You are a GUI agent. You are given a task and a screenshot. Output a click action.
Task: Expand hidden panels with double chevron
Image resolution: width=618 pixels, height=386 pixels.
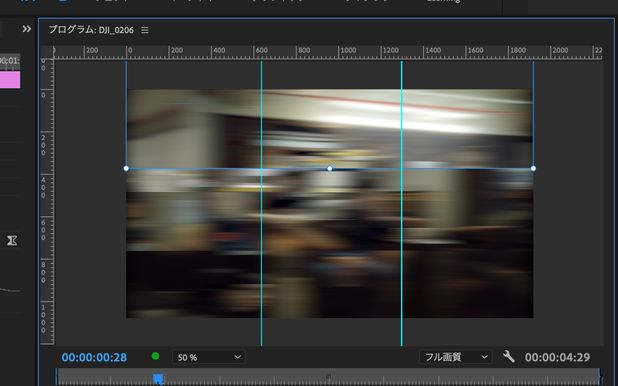(x=26, y=29)
